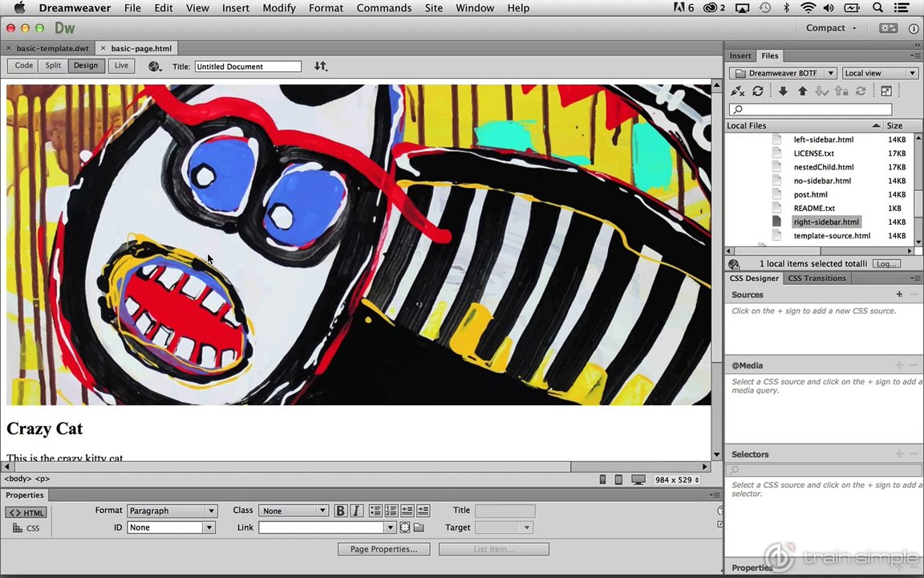Image resolution: width=924 pixels, height=578 pixels.
Task: Click the Blockquote indent icon
Action: coord(423,511)
